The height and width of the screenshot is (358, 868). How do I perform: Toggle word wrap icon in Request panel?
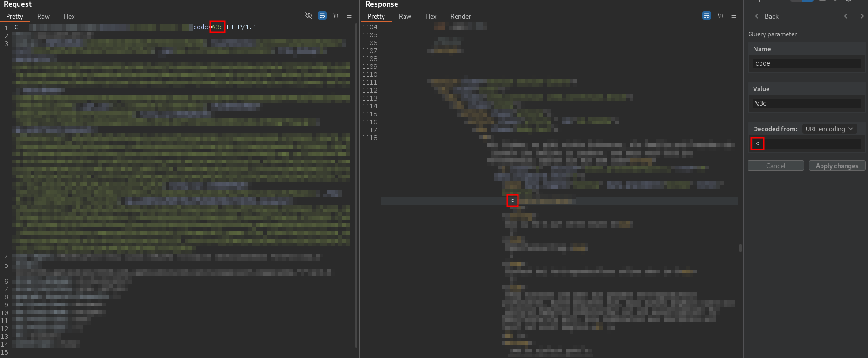pyautogui.click(x=322, y=15)
